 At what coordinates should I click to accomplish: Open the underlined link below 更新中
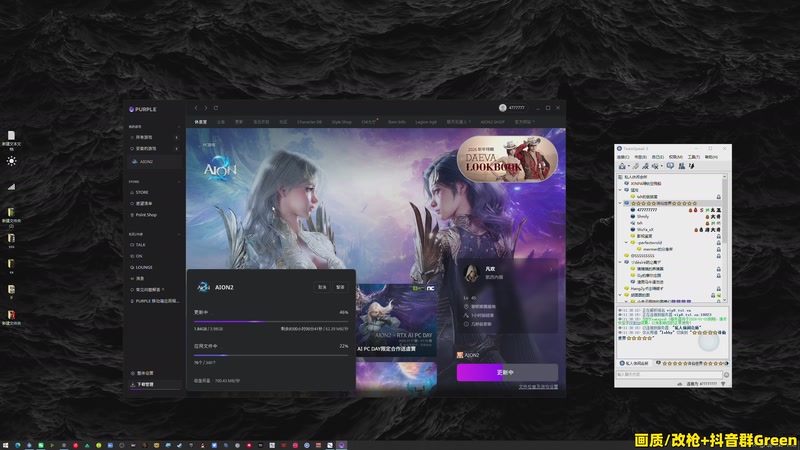[538, 387]
